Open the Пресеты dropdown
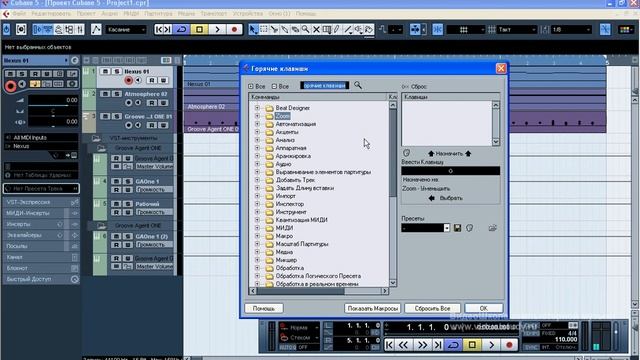Screen dimensions: 640x360 click(x=447, y=228)
